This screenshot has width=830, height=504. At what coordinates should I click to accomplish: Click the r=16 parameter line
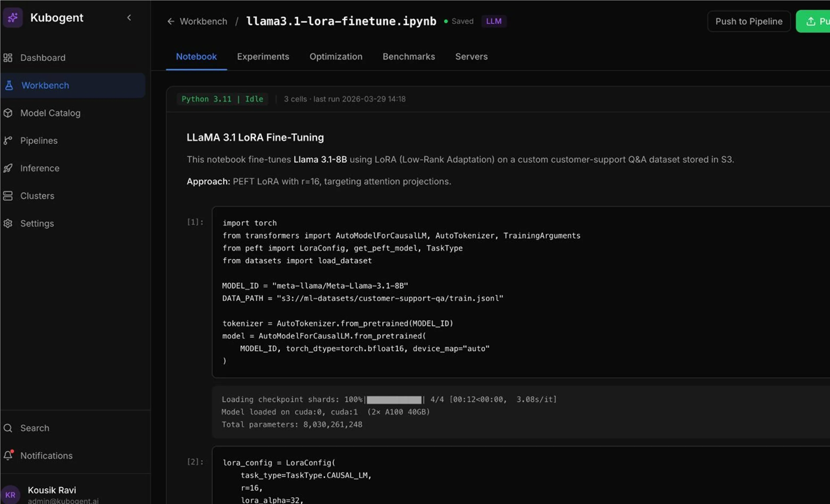(252, 488)
